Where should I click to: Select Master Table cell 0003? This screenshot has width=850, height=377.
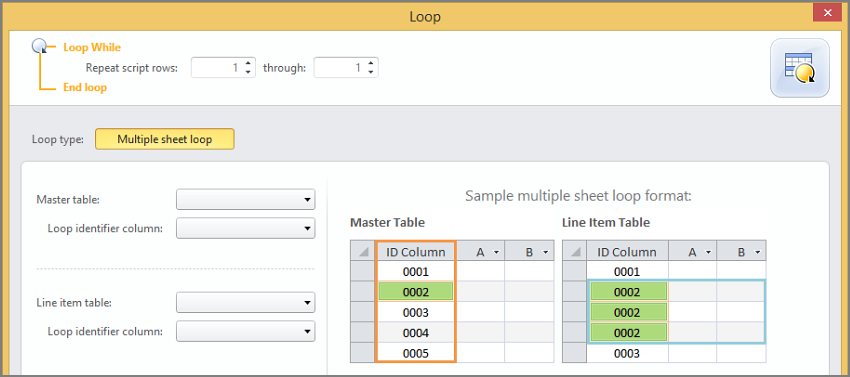point(416,312)
